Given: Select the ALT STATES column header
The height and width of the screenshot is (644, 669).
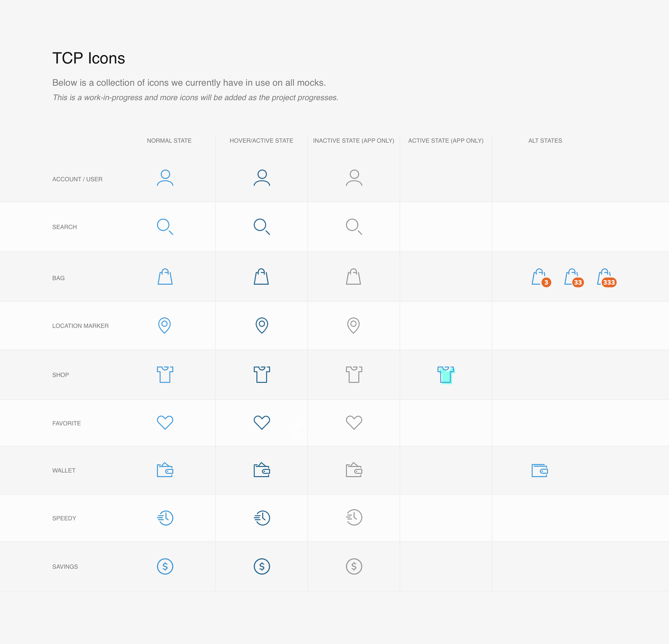Looking at the screenshot, I should pos(545,141).
